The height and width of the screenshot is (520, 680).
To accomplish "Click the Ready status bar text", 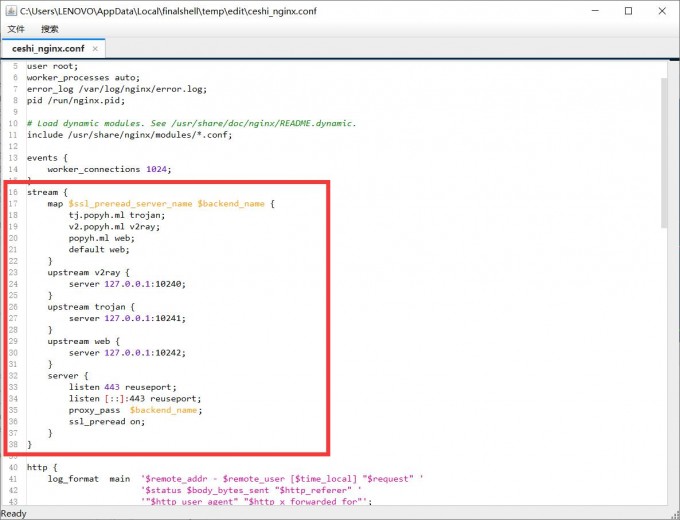I will pyautogui.click(x=13, y=513).
